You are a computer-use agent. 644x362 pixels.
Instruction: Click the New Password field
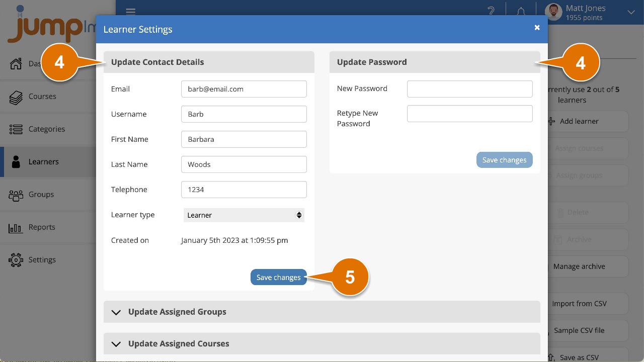click(470, 88)
